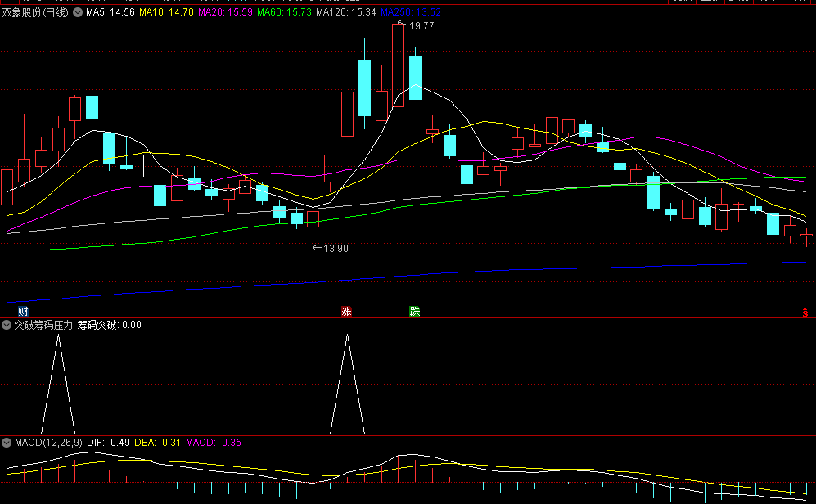Click the MACD(12,26,9) indicator name

(x=48, y=443)
